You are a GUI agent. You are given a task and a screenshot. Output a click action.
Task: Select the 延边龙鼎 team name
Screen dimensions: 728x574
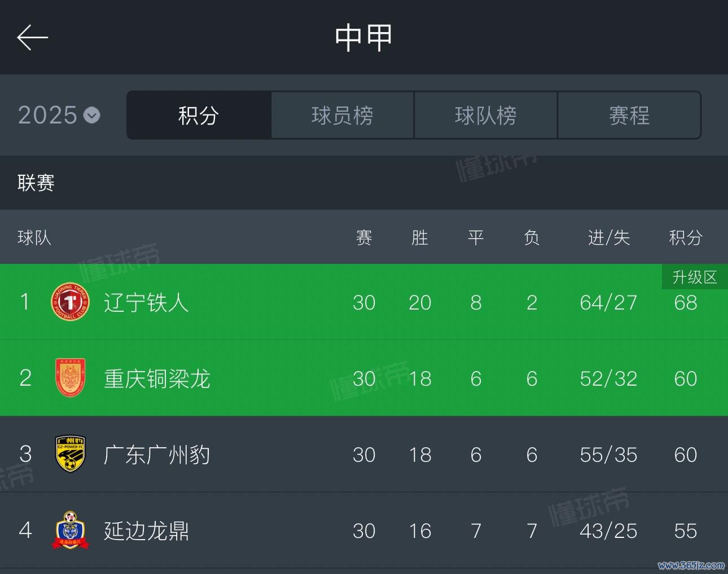pos(146,531)
